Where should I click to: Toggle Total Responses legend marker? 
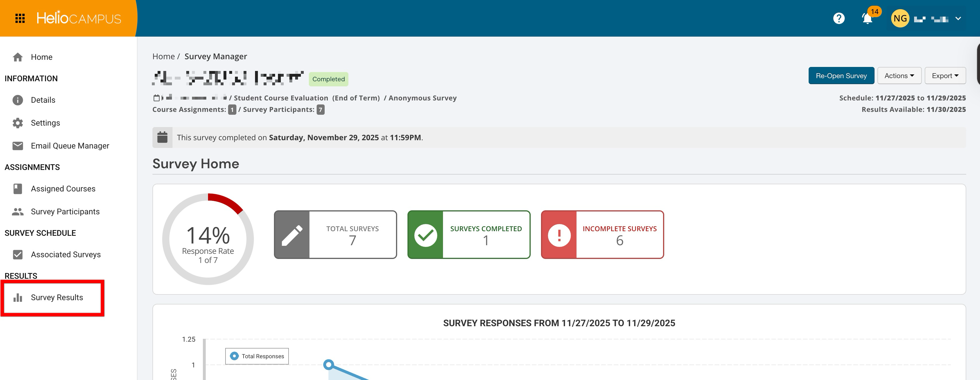click(x=234, y=356)
